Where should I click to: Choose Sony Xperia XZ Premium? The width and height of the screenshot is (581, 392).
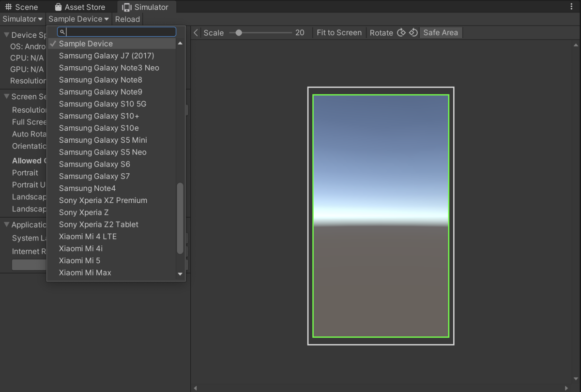coord(112,200)
